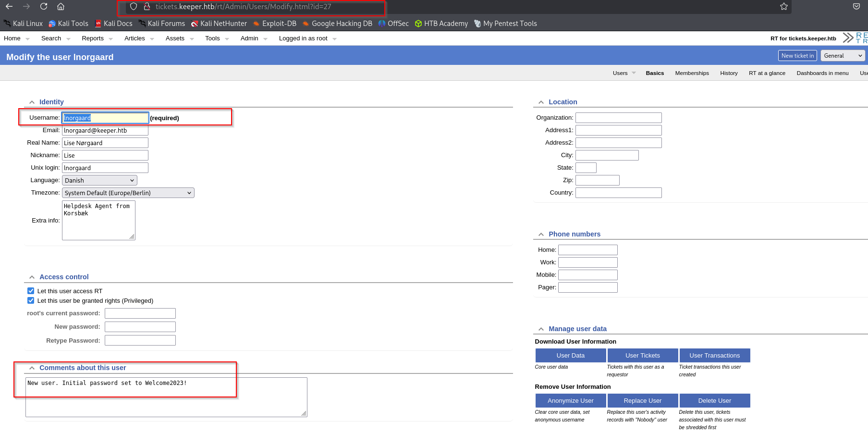Click the shield tracking protection icon
This screenshot has height=434, width=868.
[x=134, y=6]
